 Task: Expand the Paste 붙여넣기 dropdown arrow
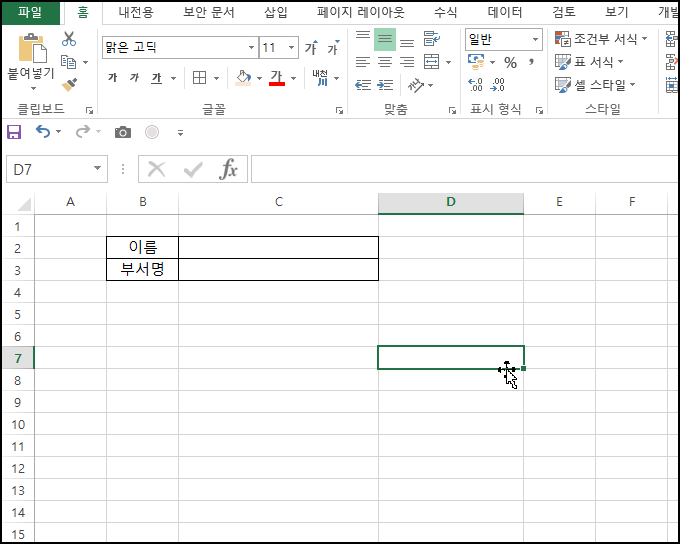point(33,88)
